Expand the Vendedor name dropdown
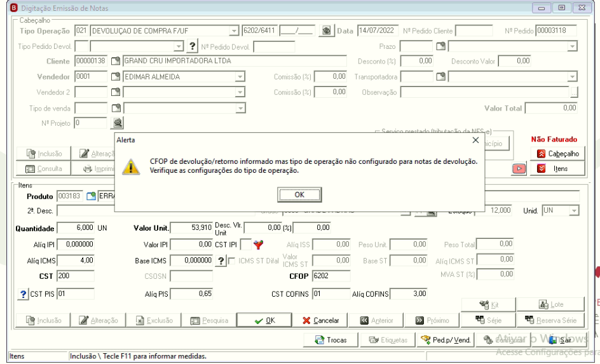 240,77
